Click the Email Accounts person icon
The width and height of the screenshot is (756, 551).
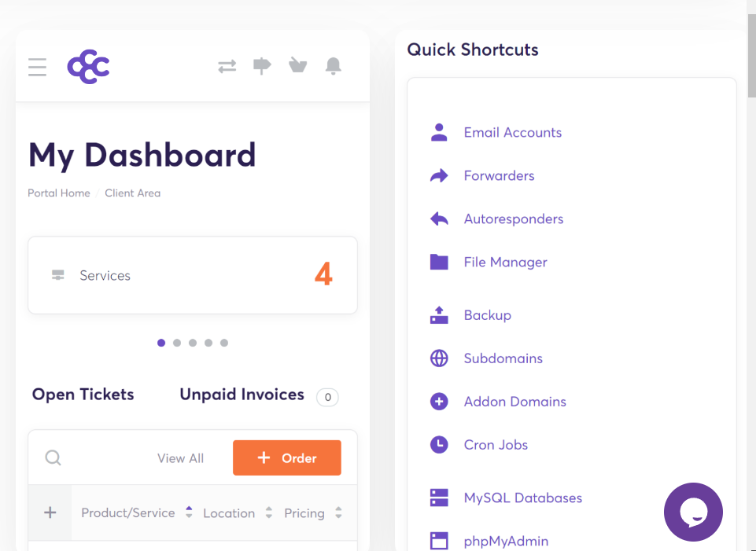click(x=439, y=133)
